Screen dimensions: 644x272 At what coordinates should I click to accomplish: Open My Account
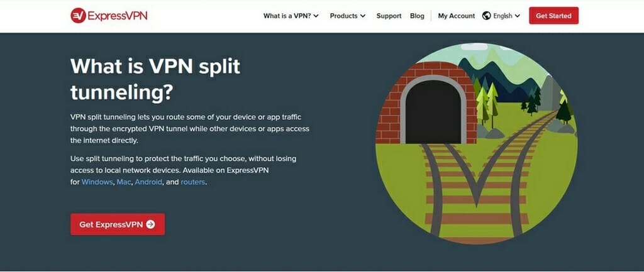[457, 16]
